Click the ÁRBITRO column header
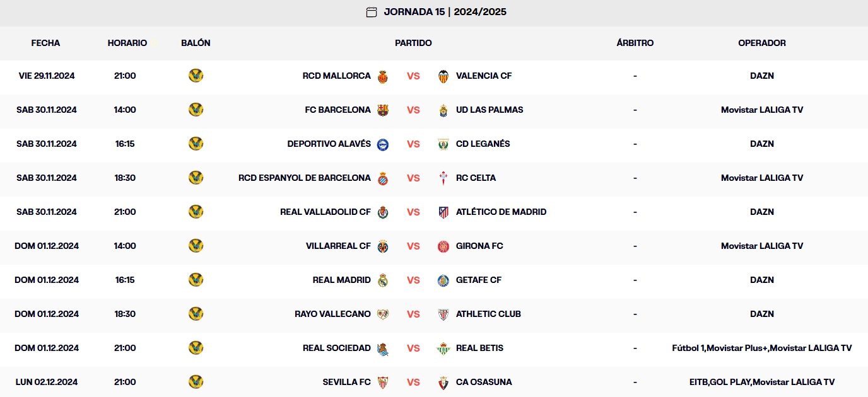This screenshot has height=397, width=868. 635,43
